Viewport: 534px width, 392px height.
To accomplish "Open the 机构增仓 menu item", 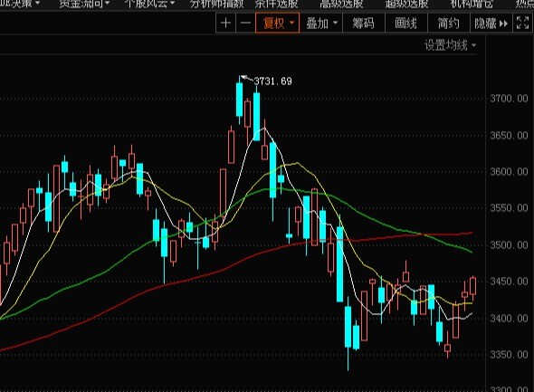I will click(472, 4).
